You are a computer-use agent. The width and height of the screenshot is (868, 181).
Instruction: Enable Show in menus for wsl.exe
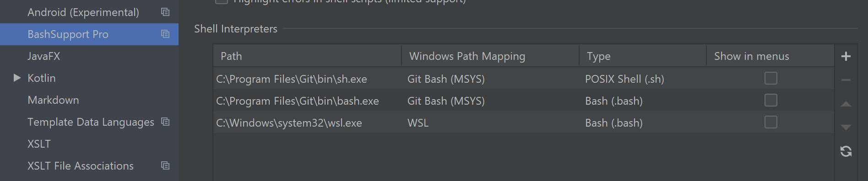[771, 122]
